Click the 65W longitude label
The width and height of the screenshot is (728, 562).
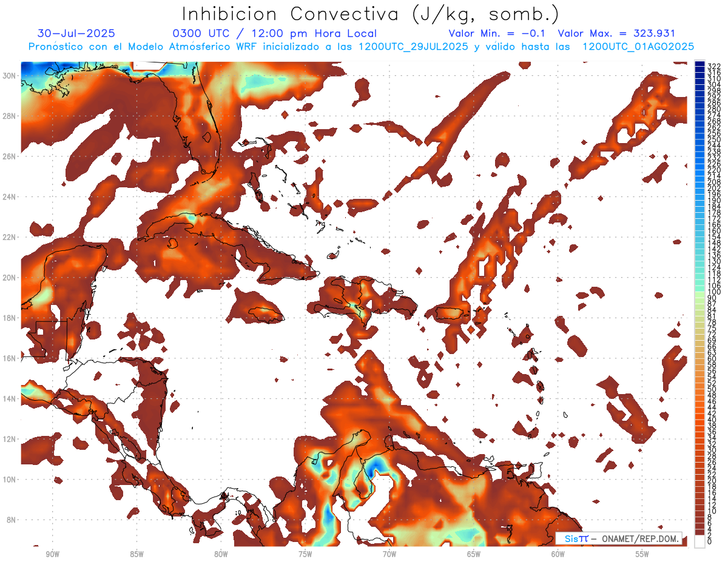(474, 555)
